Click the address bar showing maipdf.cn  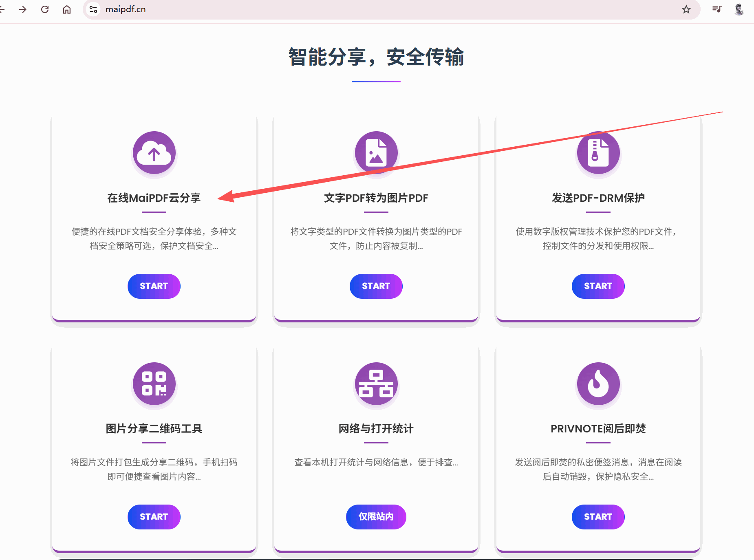[x=125, y=9]
